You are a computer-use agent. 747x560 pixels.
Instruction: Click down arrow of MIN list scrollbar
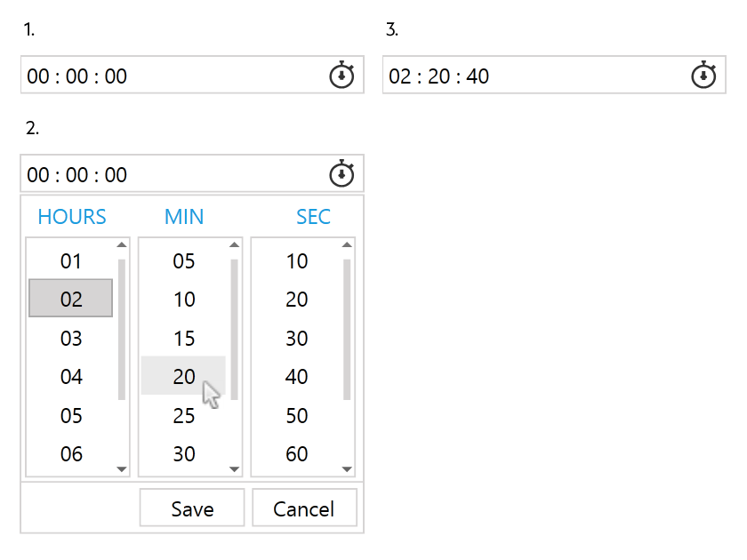234,469
